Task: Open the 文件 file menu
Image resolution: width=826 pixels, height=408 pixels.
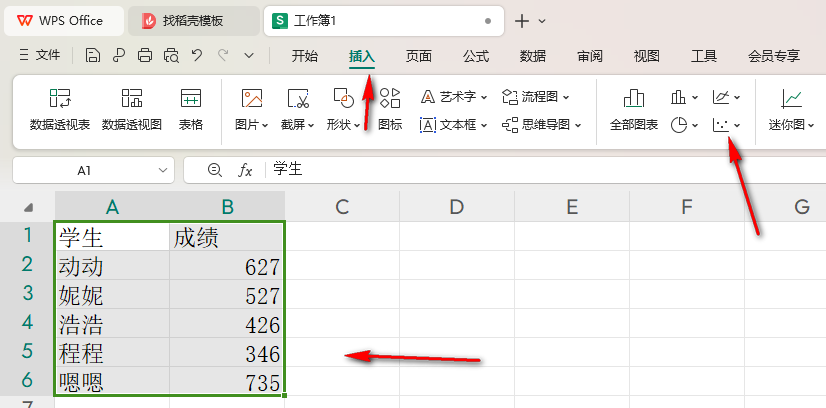Action: pos(40,55)
